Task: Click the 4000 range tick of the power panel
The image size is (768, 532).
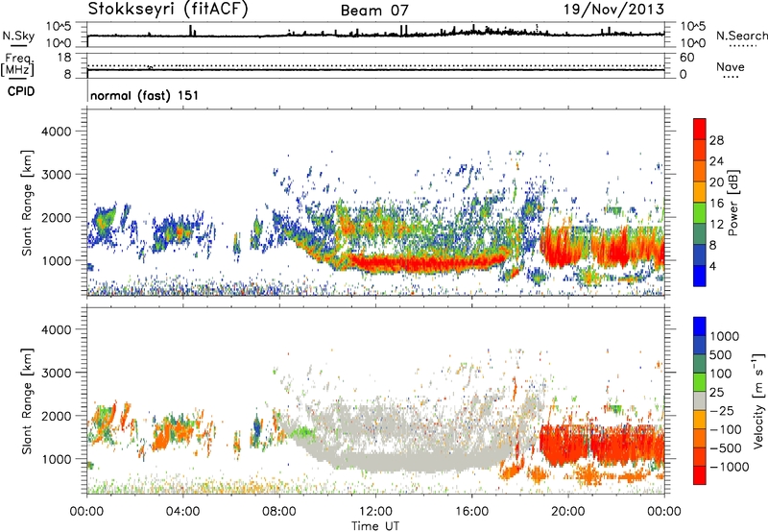Action: (x=57, y=132)
